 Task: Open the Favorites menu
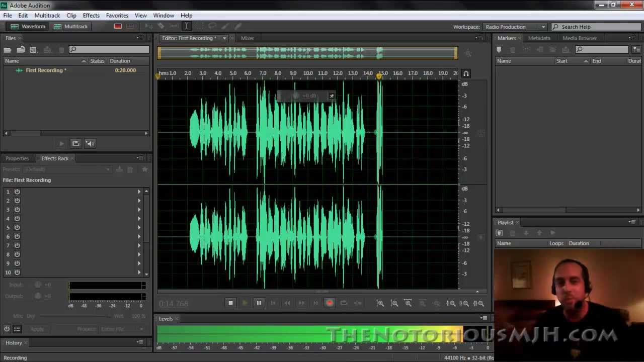(117, 16)
